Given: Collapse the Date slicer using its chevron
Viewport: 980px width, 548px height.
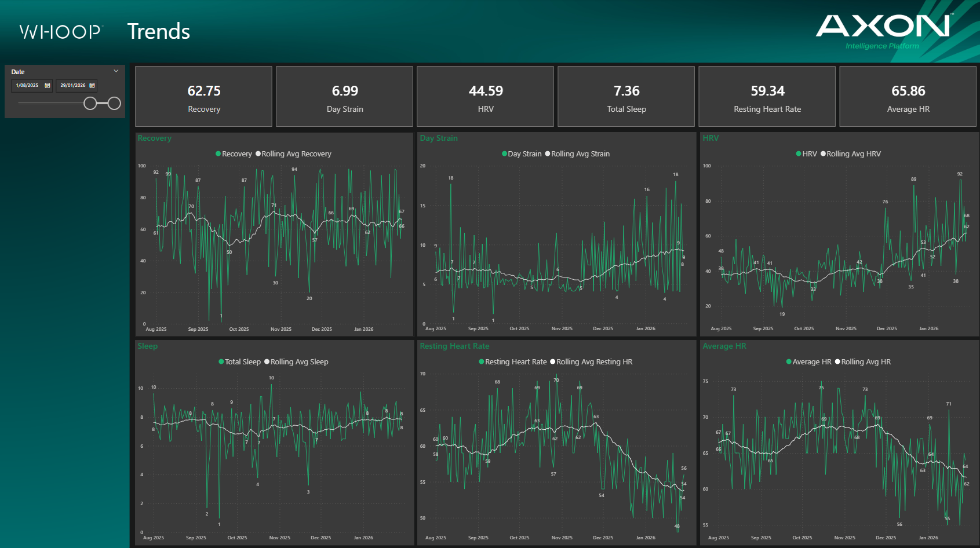Looking at the screenshot, I should [x=116, y=71].
